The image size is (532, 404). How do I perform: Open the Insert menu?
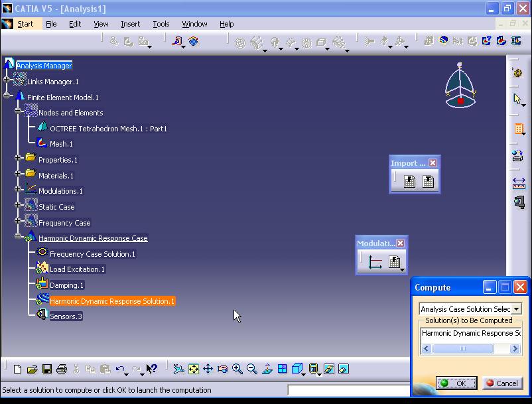[x=130, y=24]
